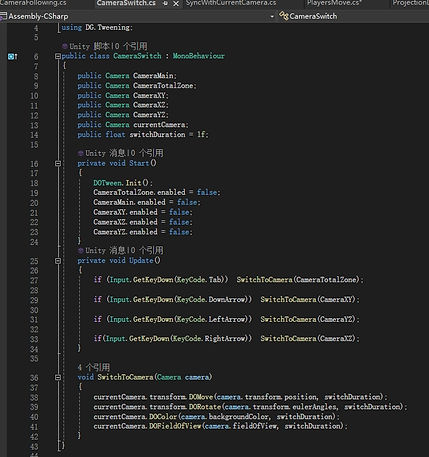The height and width of the screenshot is (457, 429).
Task: Switch to the PlayersMove.cs tab
Action: [x=334, y=3]
